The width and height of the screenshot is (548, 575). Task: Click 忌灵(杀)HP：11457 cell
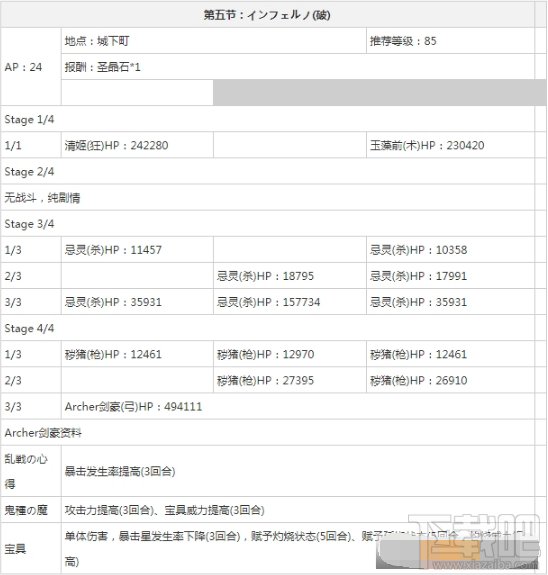click(137, 250)
